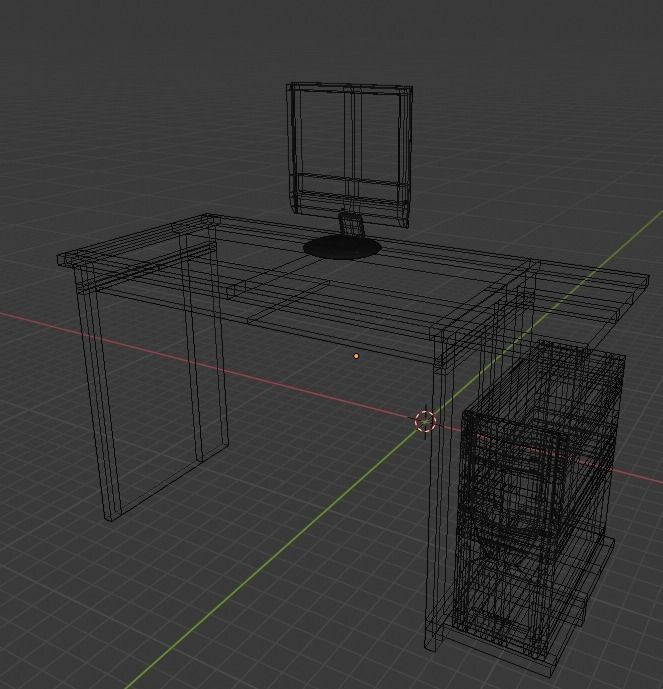The image size is (663, 689).
Task: Click the 3D cursor crosshair circle
Action: 425,421
